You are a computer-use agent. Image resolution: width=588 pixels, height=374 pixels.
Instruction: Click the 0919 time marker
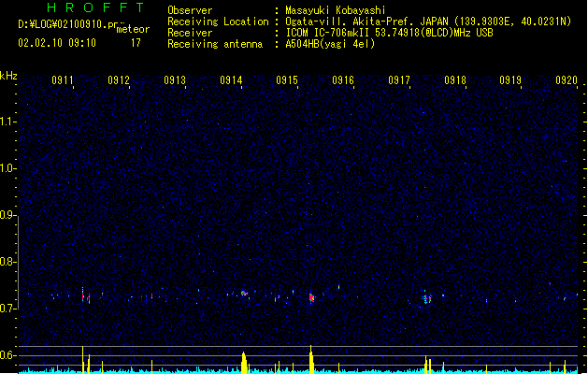coord(510,80)
